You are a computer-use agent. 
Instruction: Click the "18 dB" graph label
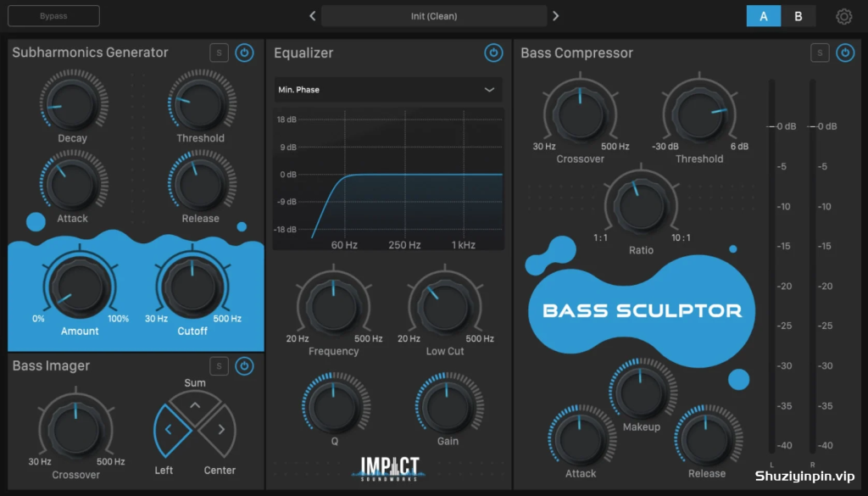pyautogui.click(x=287, y=119)
